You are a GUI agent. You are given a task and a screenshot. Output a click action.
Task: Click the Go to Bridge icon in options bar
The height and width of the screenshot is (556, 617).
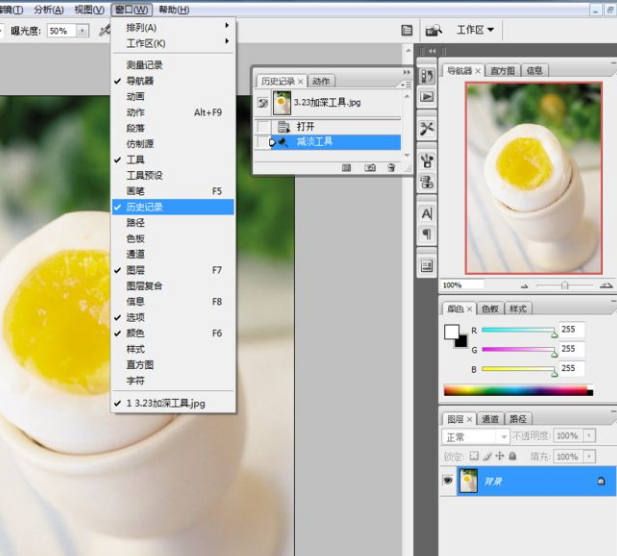pyautogui.click(x=433, y=30)
